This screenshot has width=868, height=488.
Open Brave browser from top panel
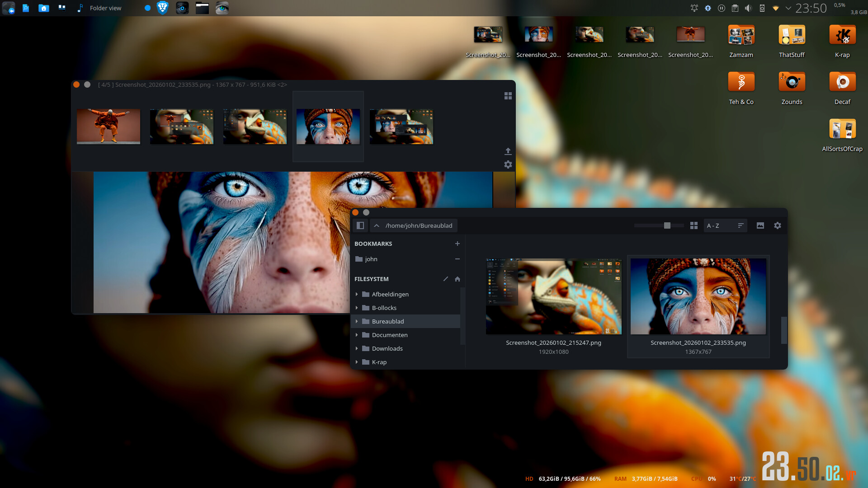point(162,8)
